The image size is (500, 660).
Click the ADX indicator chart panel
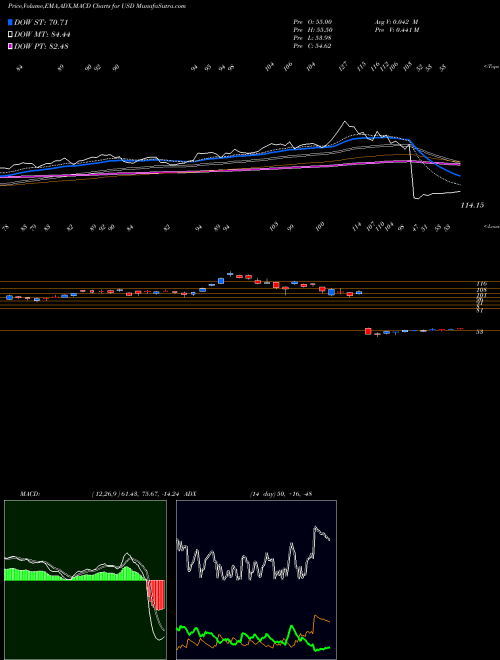pos(256,580)
